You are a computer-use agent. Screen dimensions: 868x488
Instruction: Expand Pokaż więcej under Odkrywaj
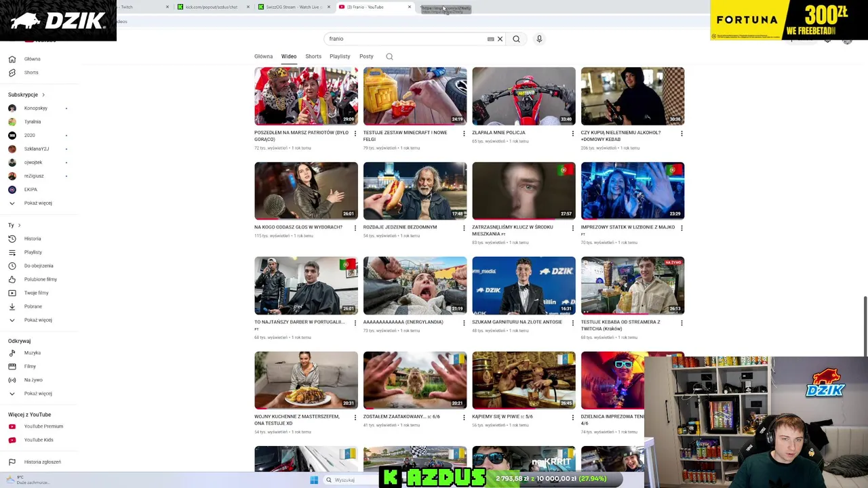38,393
